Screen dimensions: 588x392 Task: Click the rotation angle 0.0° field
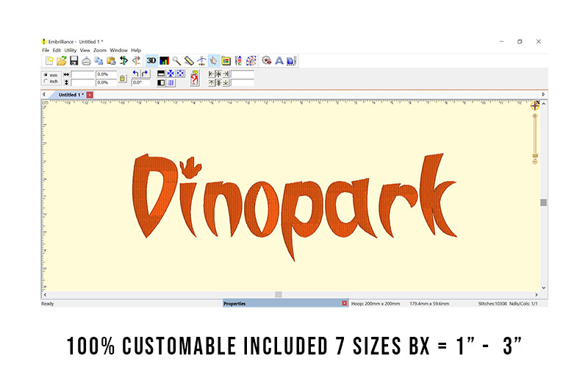[x=140, y=82]
